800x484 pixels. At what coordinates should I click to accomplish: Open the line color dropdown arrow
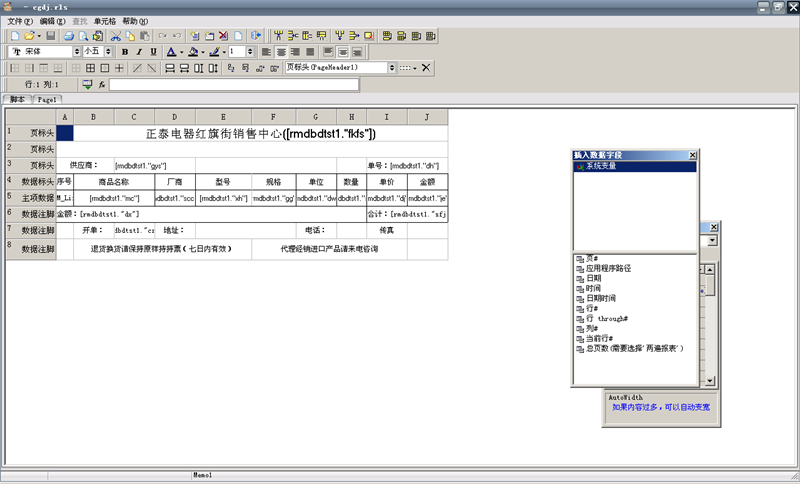224,52
